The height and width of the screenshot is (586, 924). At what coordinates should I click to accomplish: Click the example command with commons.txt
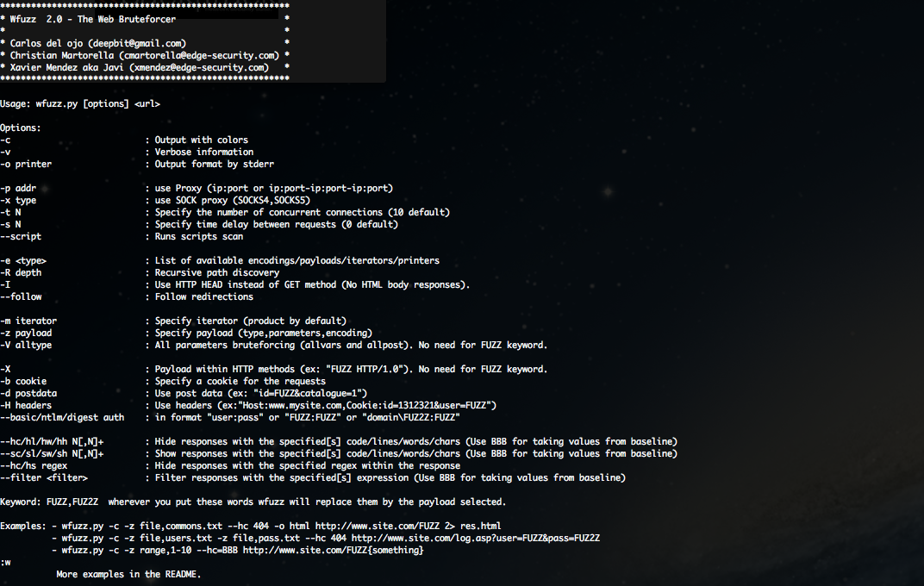pos(281,527)
